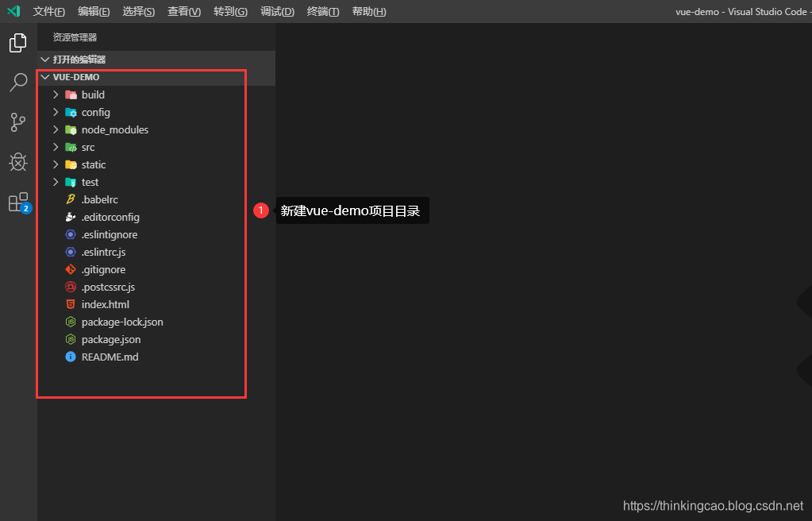812x521 pixels.
Task: Expand the static folder chevron
Action: 56,165
